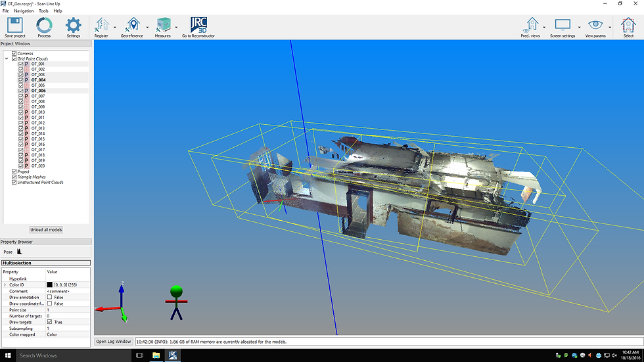This screenshot has height=362, width=644.
Task: Click the P icon beside OT_010
Action: point(26,112)
